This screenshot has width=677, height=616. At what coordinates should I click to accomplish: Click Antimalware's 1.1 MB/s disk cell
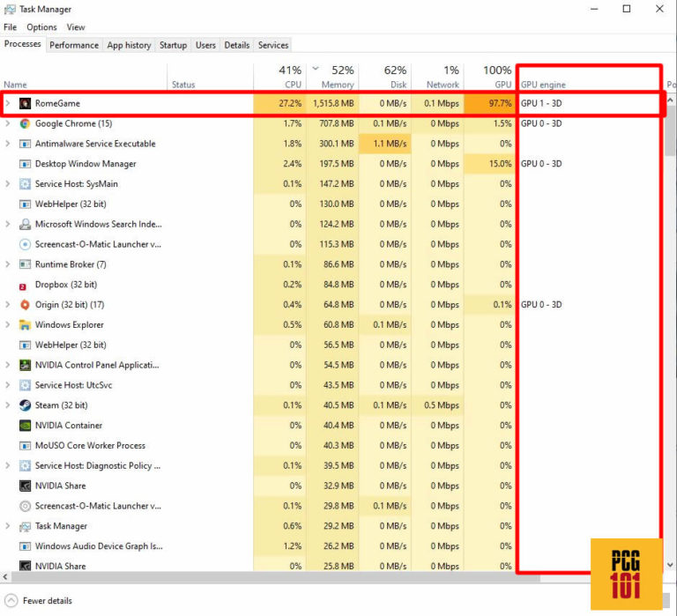coord(385,144)
